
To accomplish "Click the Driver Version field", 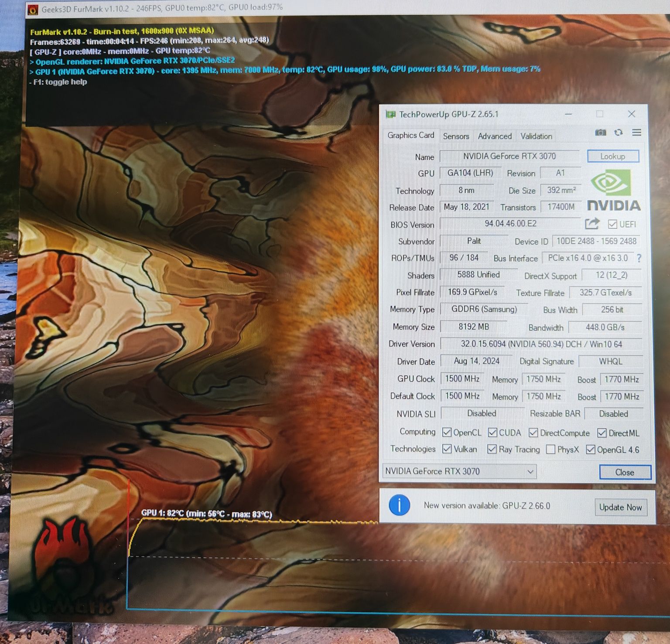I will pos(541,344).
